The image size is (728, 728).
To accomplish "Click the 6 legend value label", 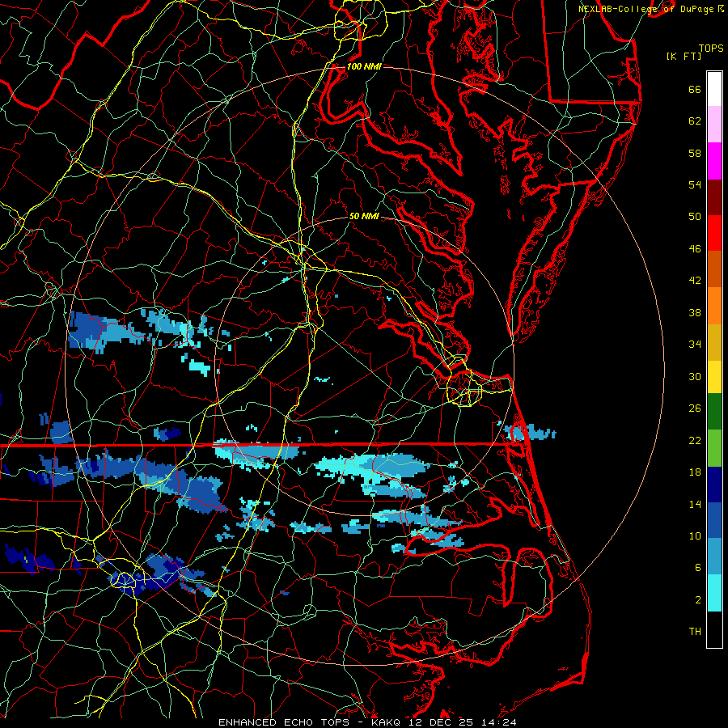I will (698, 568).
